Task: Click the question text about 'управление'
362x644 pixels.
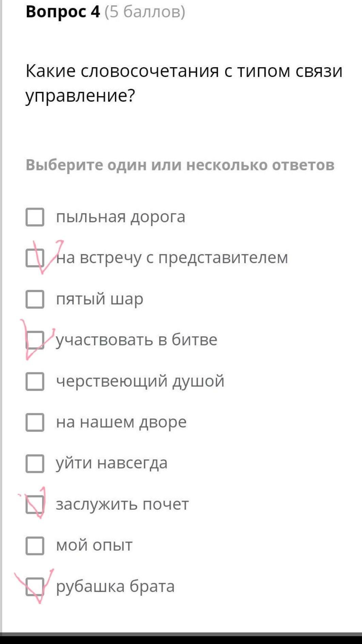Action: pyautogui.click(x=184, y=83)
